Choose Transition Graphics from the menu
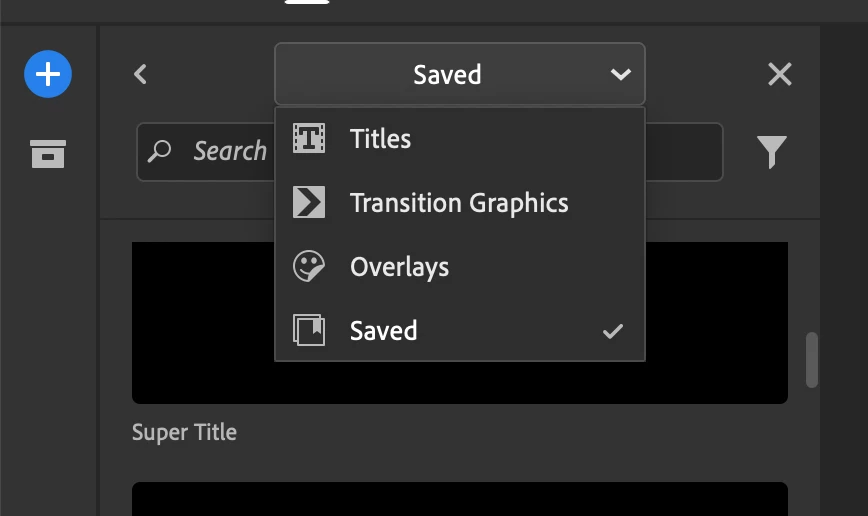The height and width of the screenshot is (516, 868). pos(460,203)
